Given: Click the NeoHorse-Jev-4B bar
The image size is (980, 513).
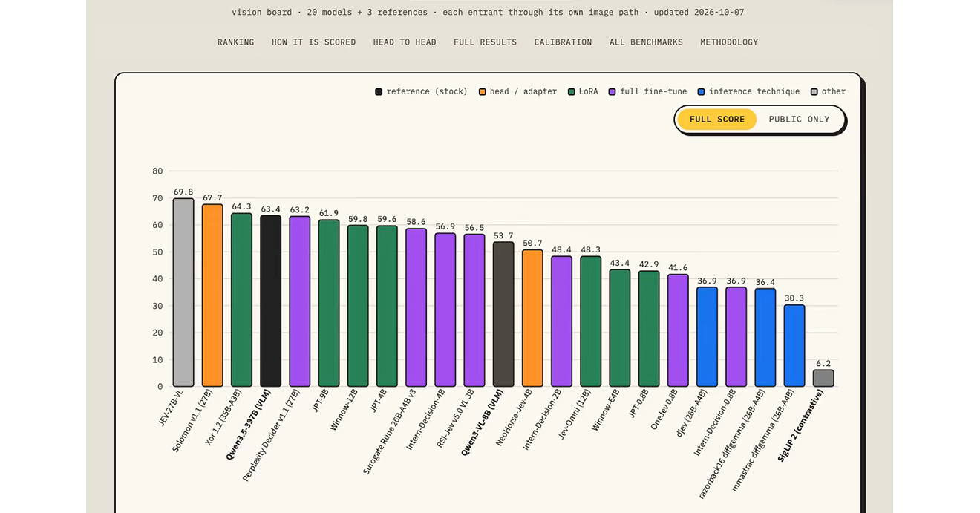Looking at the screenshot, I should (x=532, y=318).
